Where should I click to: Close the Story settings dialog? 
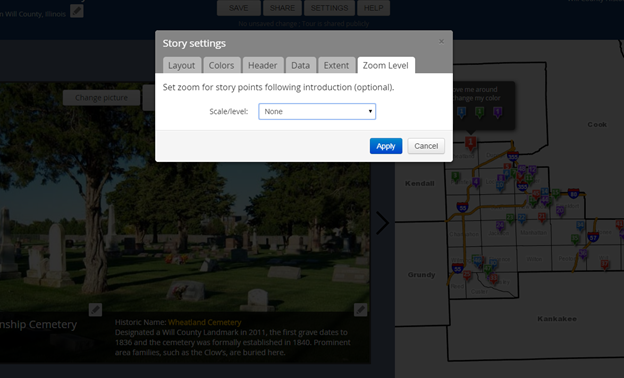pos(441,41)
